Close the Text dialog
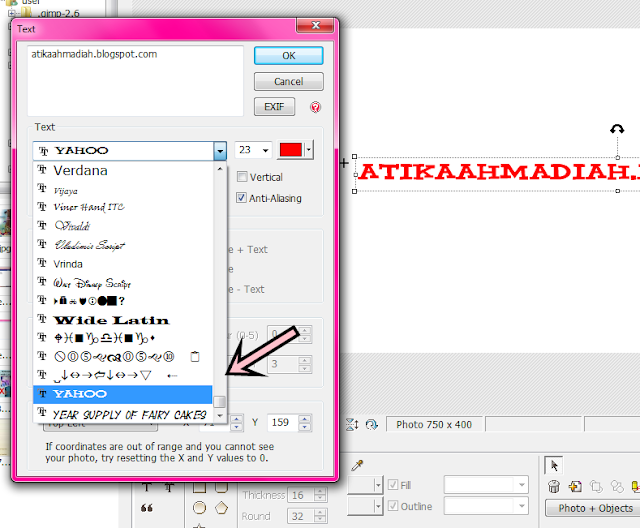 (315, 25)
